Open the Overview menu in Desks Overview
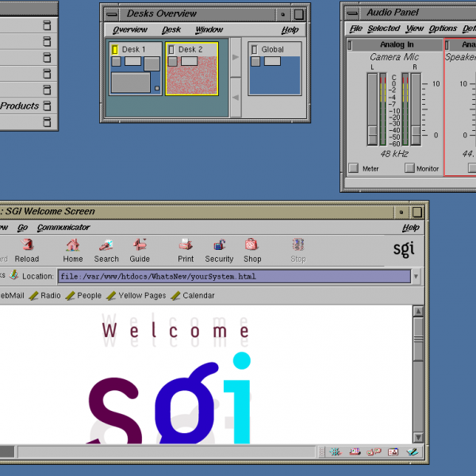The image size is (476, 476). tap(130, 30)
